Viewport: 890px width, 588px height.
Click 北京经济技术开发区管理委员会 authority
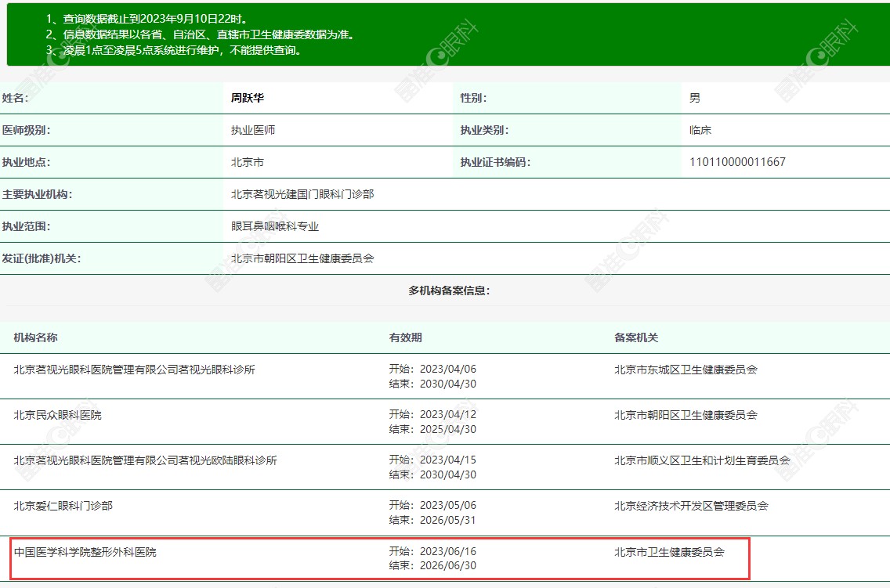point(691,506)
